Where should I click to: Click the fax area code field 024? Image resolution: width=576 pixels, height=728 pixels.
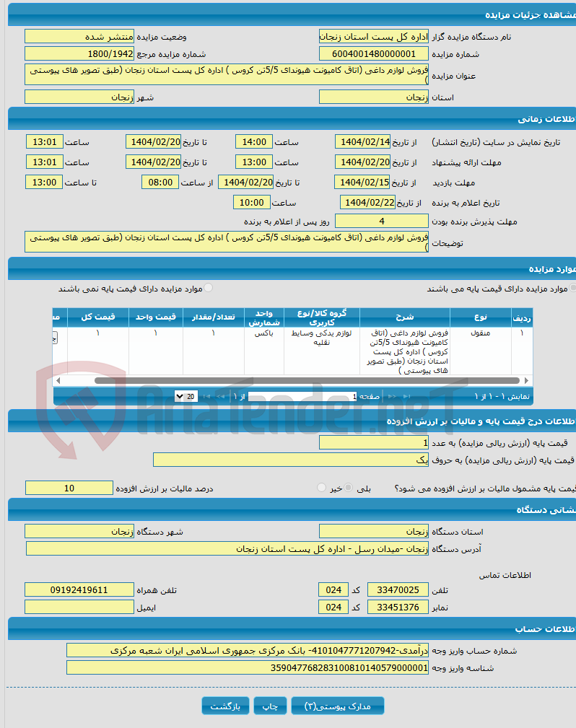[333, 608]
